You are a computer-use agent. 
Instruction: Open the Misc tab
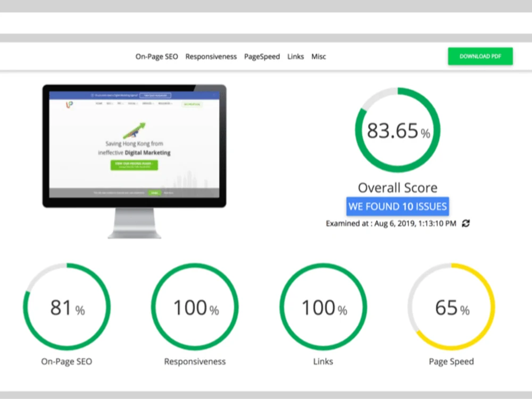click(319, 57)
